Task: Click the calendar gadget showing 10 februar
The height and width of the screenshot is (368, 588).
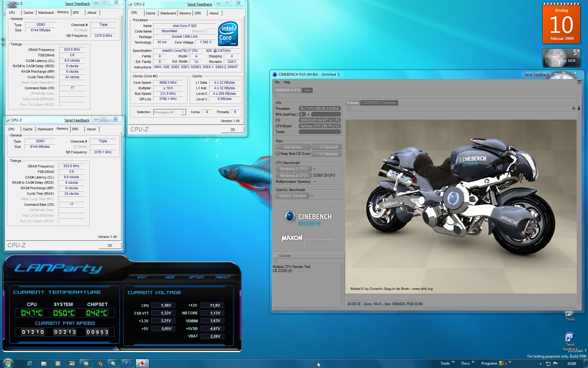Action: [x=561, y=23]
